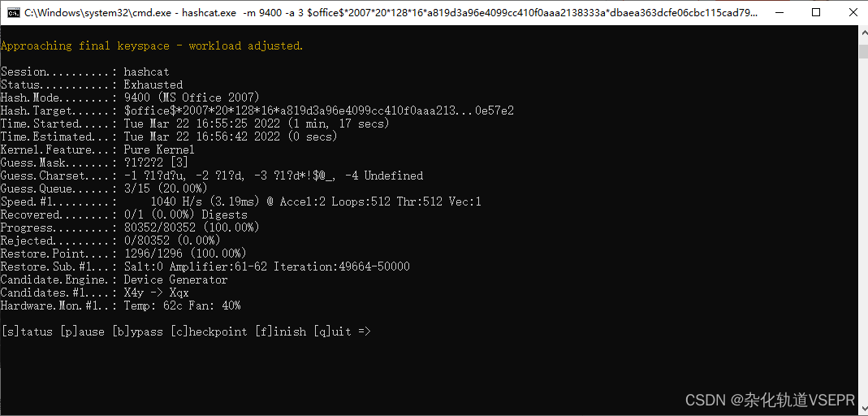Click the Hash.Target line's $office$ hash value
This screenshot has height=416, width=868.
click(x=318, y=110)
